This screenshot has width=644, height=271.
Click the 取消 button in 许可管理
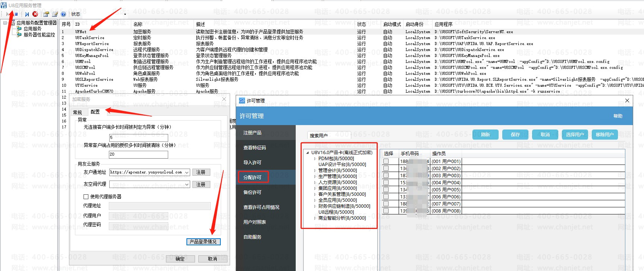[x=545, y=135]
